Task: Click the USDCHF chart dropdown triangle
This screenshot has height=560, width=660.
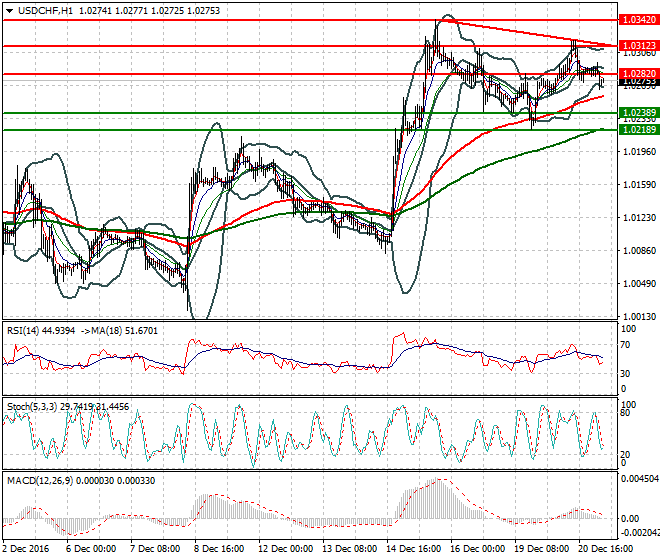Action: [x=9, y=11]
